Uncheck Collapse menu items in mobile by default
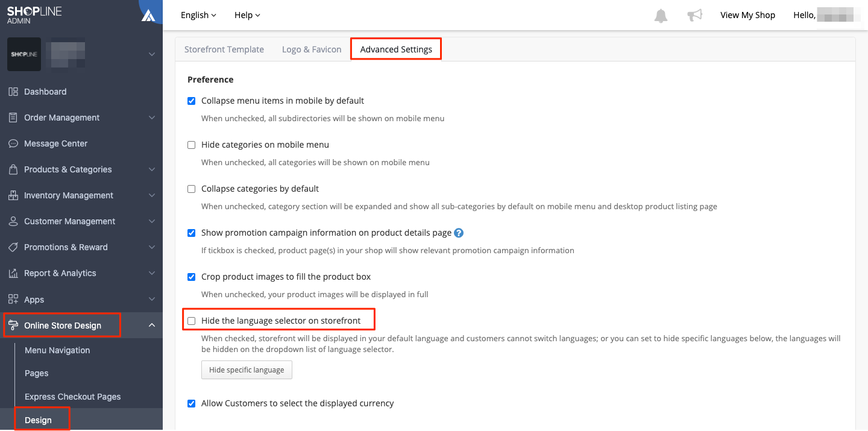Viewport: 868px width, 431px height. pos(192,101)
